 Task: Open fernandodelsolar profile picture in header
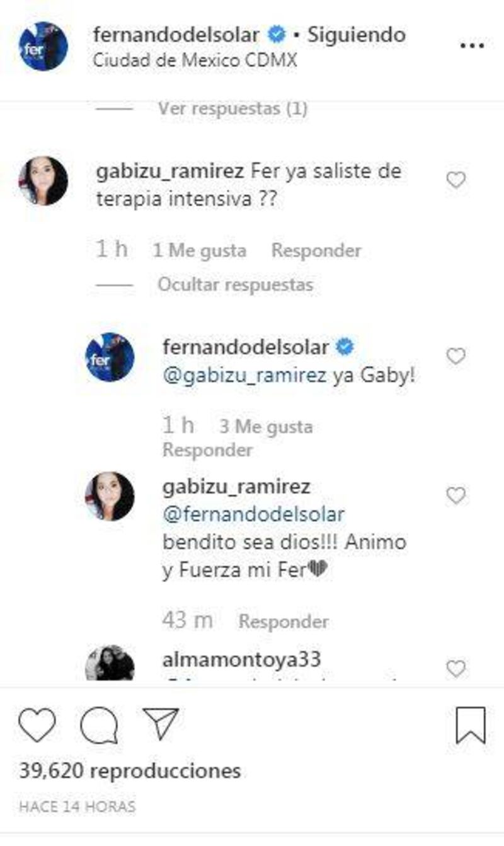(x=43, y=46)
